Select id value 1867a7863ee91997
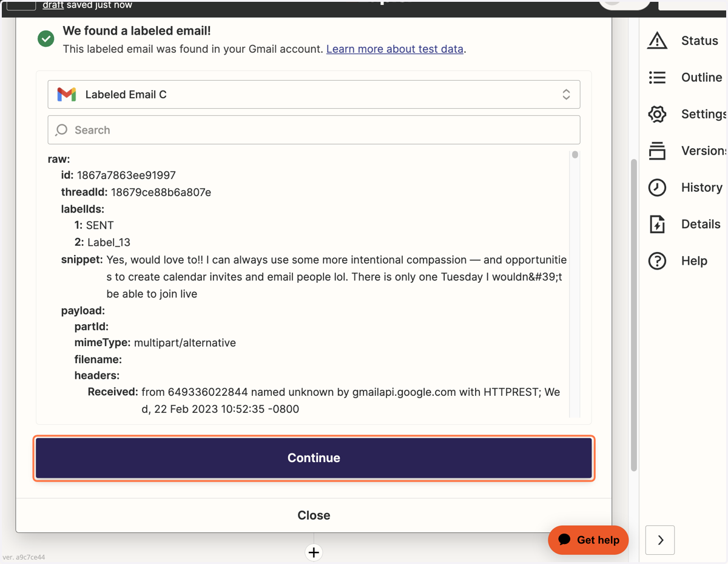The width and height of the screenshot is (728, 564). click(126, 175)
